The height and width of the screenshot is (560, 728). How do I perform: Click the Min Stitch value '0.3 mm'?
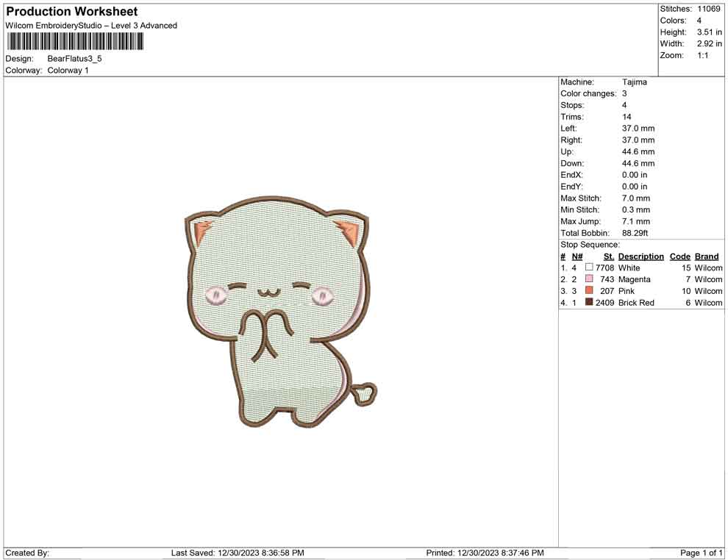tap(636, 209)
